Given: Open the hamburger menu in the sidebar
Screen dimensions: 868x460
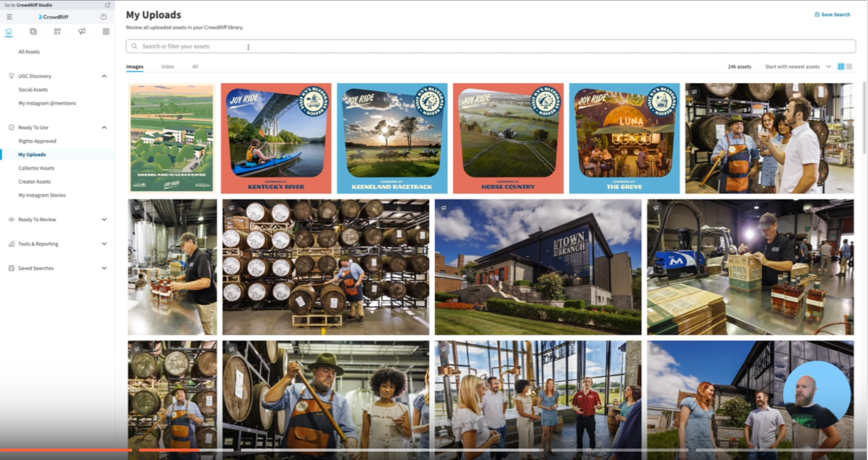Looking at the screenshot, I should (x=9, y=17).
